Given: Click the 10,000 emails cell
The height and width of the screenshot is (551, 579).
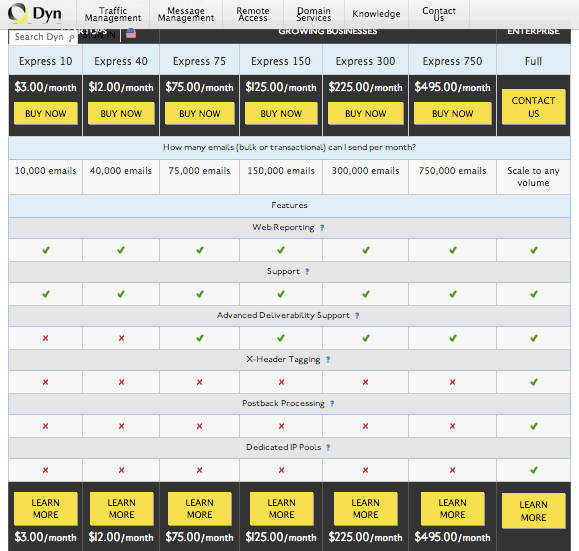Looking at the screenshot, I should 46,177.
